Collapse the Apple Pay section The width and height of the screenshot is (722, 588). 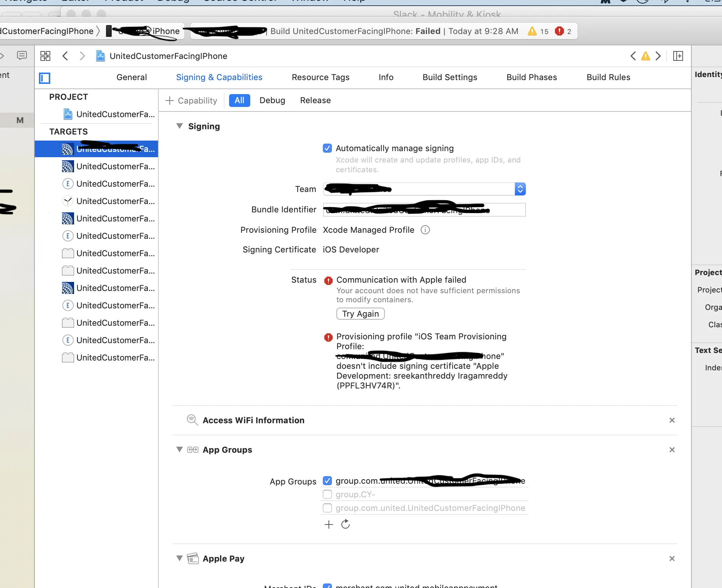coord(180,558)
